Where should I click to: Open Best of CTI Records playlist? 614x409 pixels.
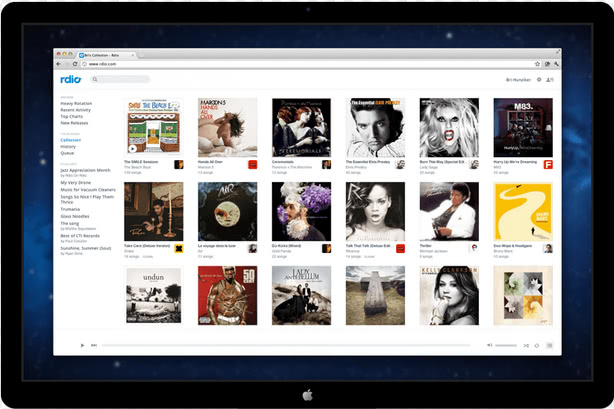pos(80,236)
